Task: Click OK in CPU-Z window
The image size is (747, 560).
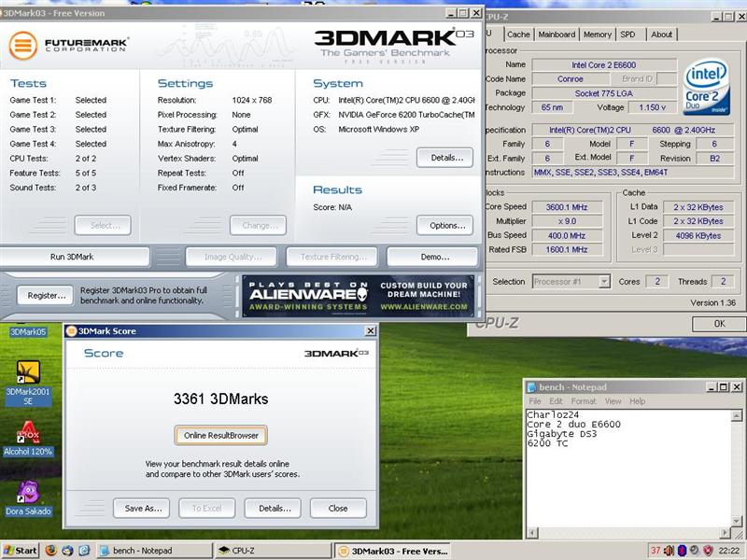Action: click(x=718, y=324)
